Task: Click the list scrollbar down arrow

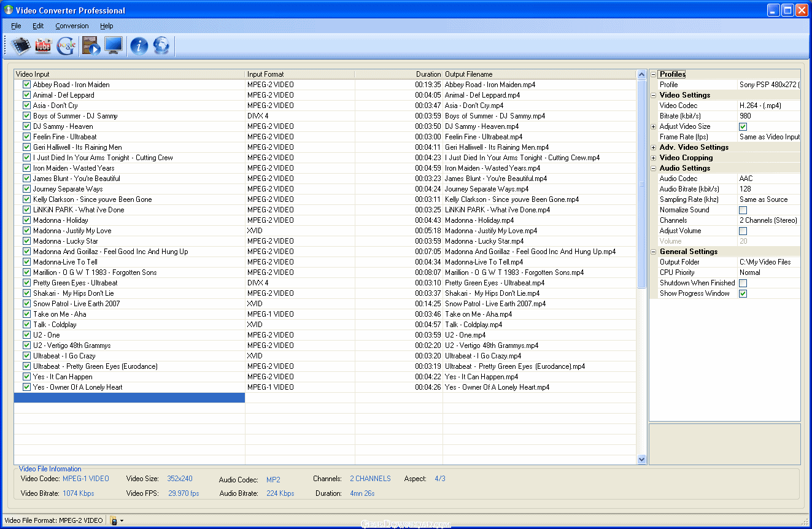Action: click(x=642, y=459)
